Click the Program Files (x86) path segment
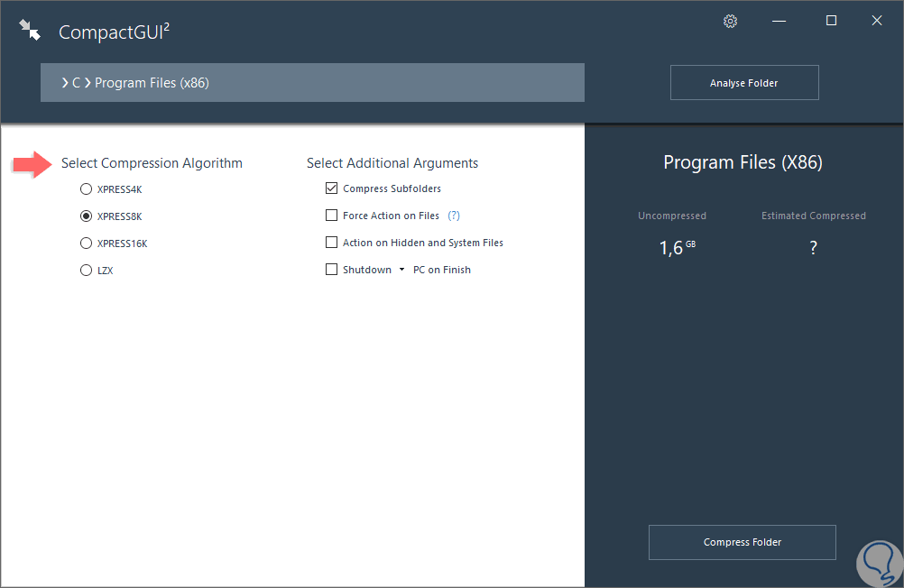Screen dimensions: 904x588 tap(152, 83)
